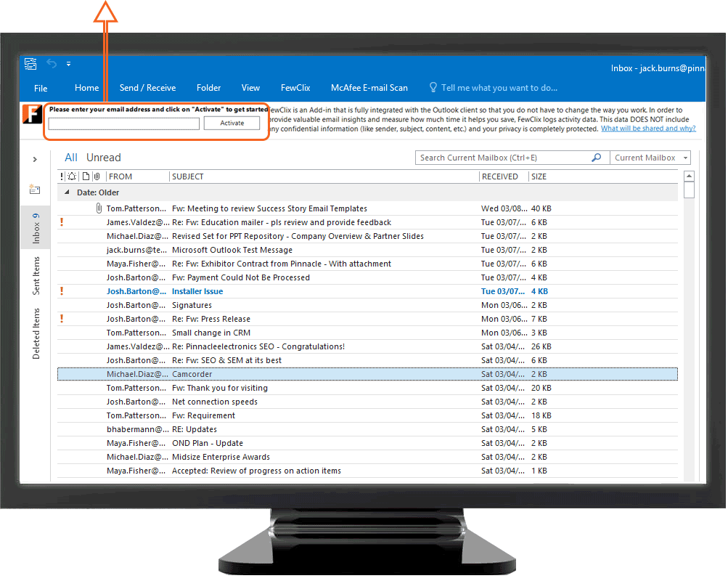
Task: Filter by Unread messages
Action: 104,158
